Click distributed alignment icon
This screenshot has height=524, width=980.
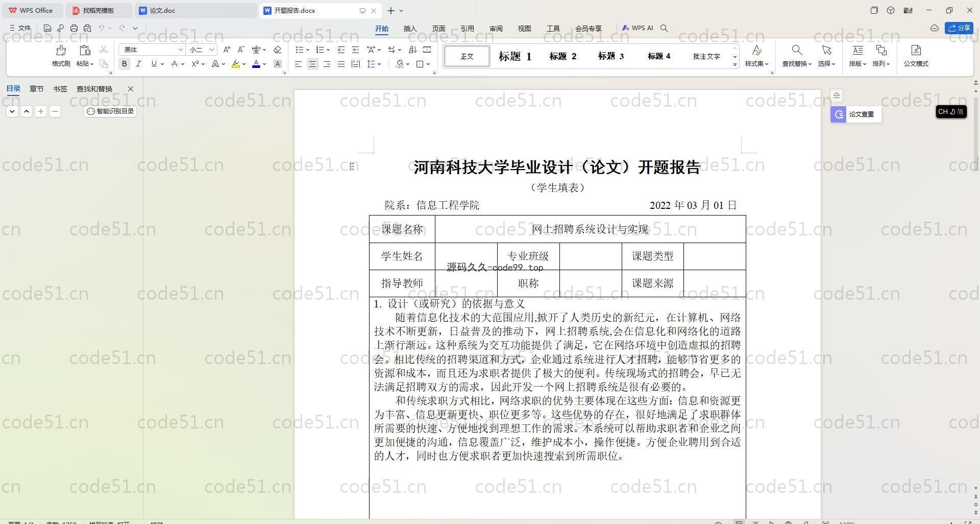355,64
